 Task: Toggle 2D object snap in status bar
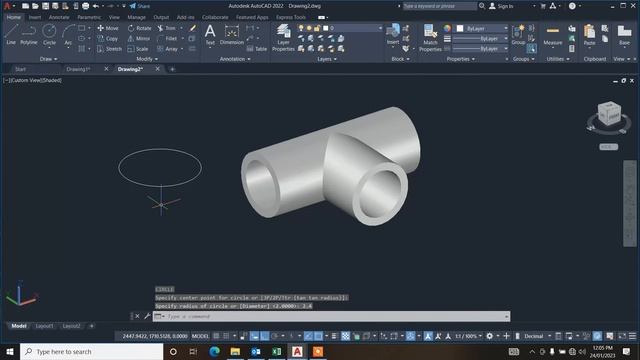[x=318, y=336]
